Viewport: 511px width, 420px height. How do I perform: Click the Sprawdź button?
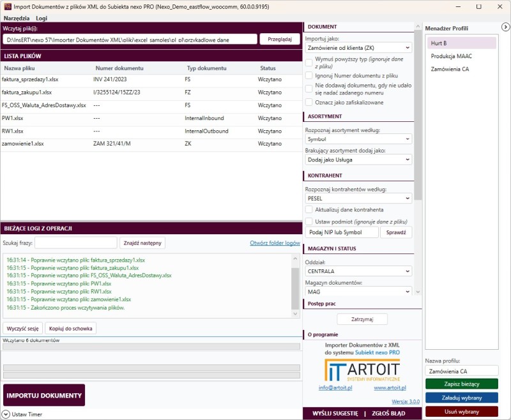(396, 232)
